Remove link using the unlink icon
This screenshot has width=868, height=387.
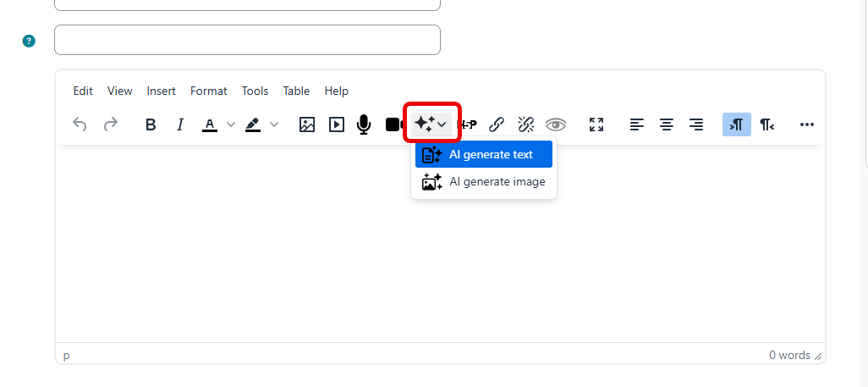pyautogui.click(x=525, y=124)
